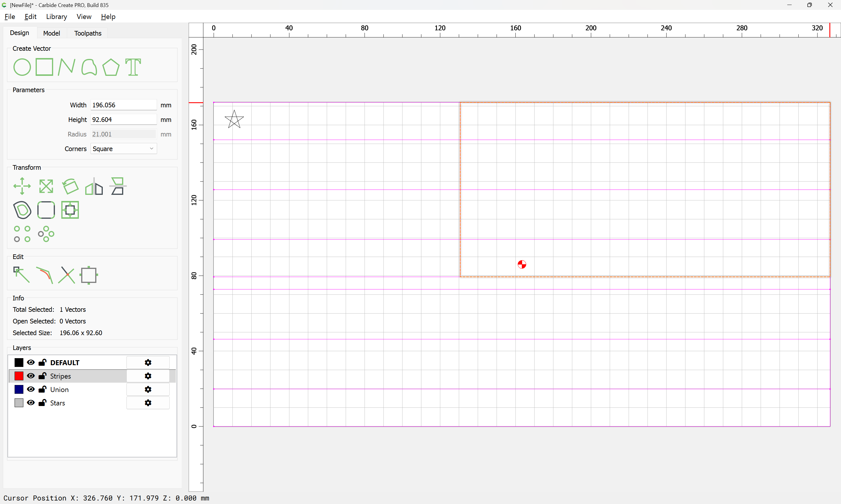Select the Circle create vector tool

point(22,67)
